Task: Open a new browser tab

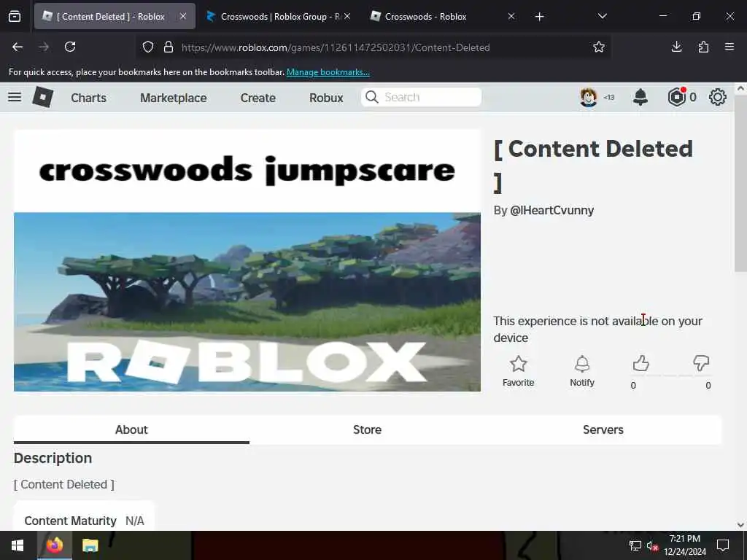Action: (539, 17)
